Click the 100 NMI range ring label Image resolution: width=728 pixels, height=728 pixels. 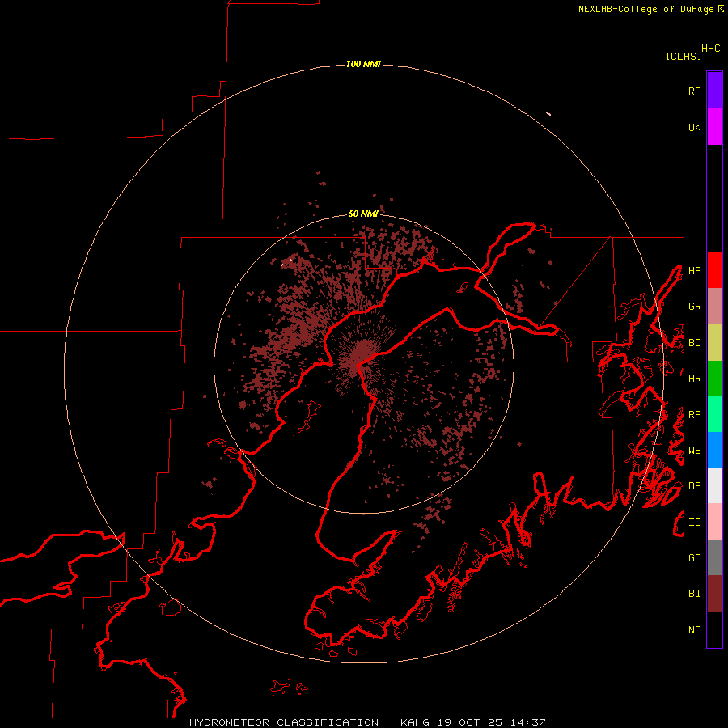(x=363, y=64)
